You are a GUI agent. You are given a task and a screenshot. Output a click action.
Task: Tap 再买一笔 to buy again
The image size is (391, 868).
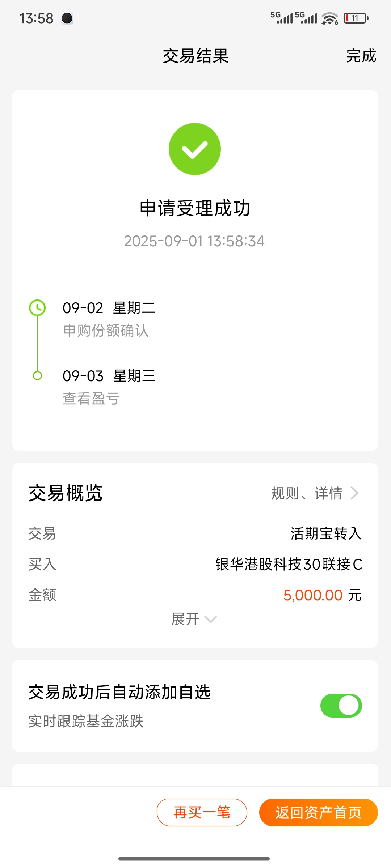pos(202,812)
